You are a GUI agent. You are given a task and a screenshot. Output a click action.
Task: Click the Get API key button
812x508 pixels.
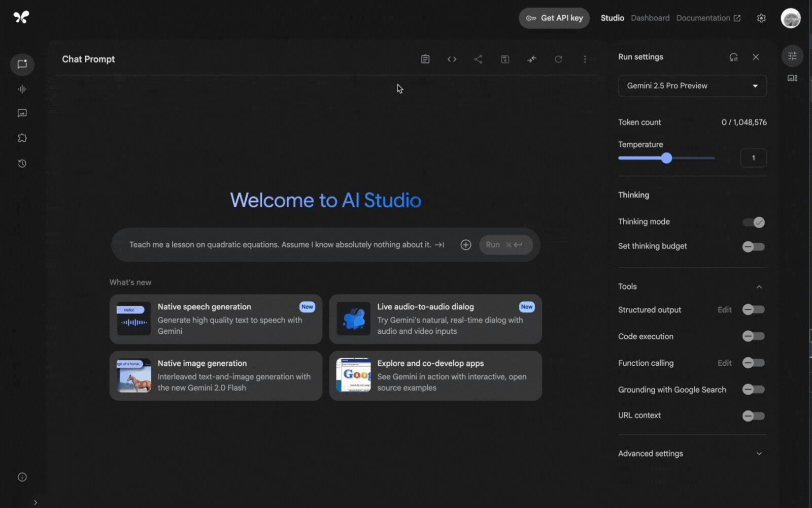point(554,18)
